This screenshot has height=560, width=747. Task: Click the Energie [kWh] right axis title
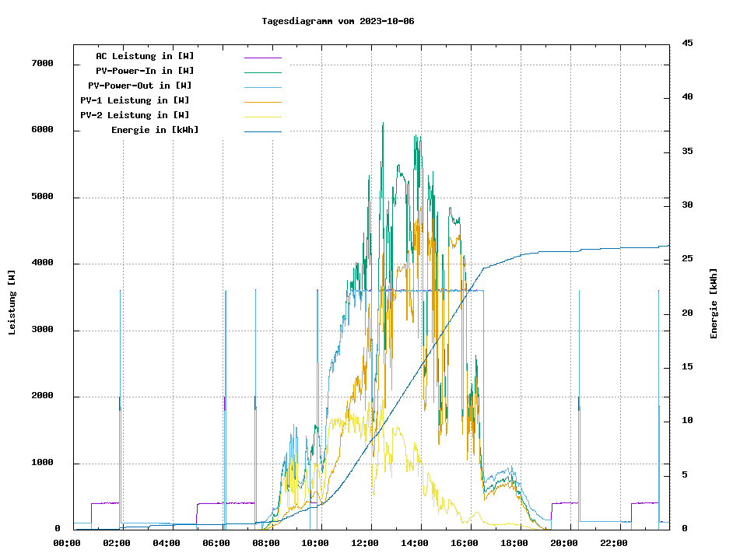pyautogui.click(x=714, y=303)
